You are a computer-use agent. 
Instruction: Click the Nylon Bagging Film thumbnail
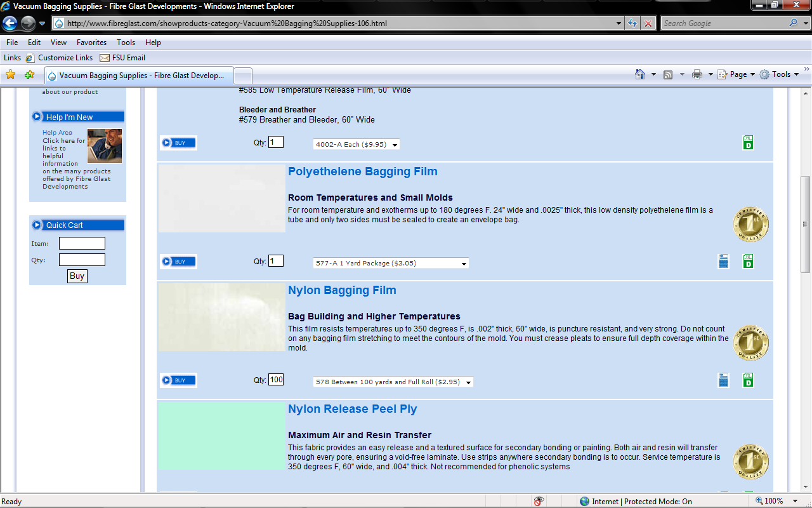pos(221,317)
